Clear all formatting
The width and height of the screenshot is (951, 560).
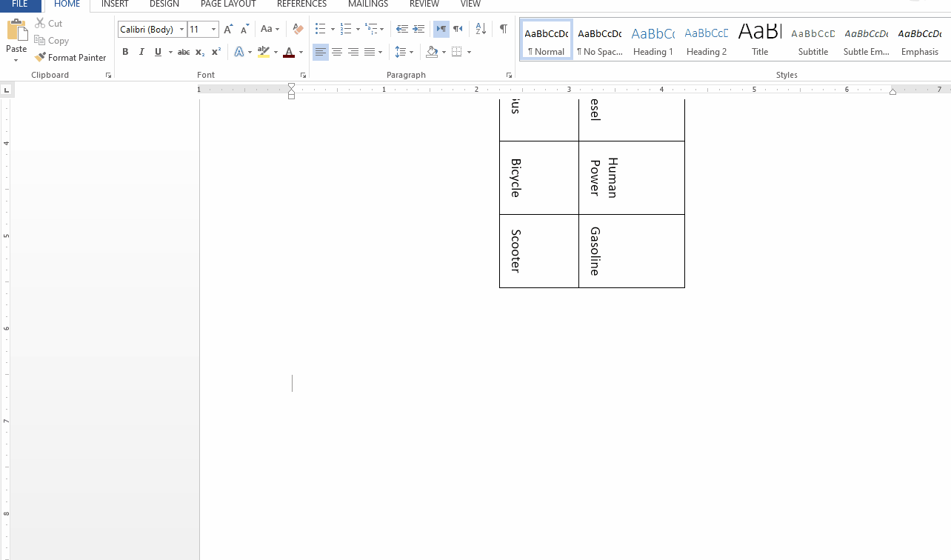(297, 29)
